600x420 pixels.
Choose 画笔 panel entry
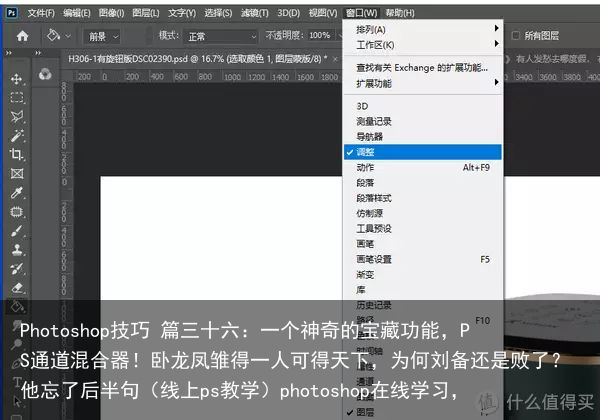click(423, 244)
